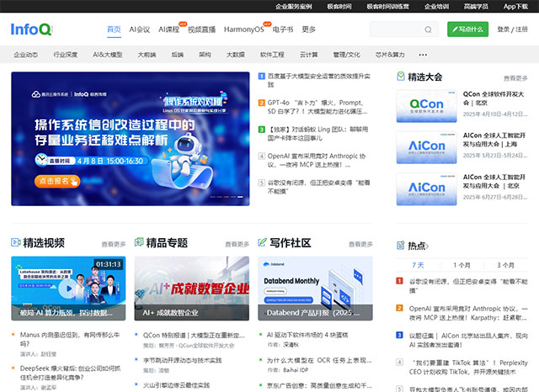Click the search magnifier icon
Screen dimensions: 539x392
[429, 29]
